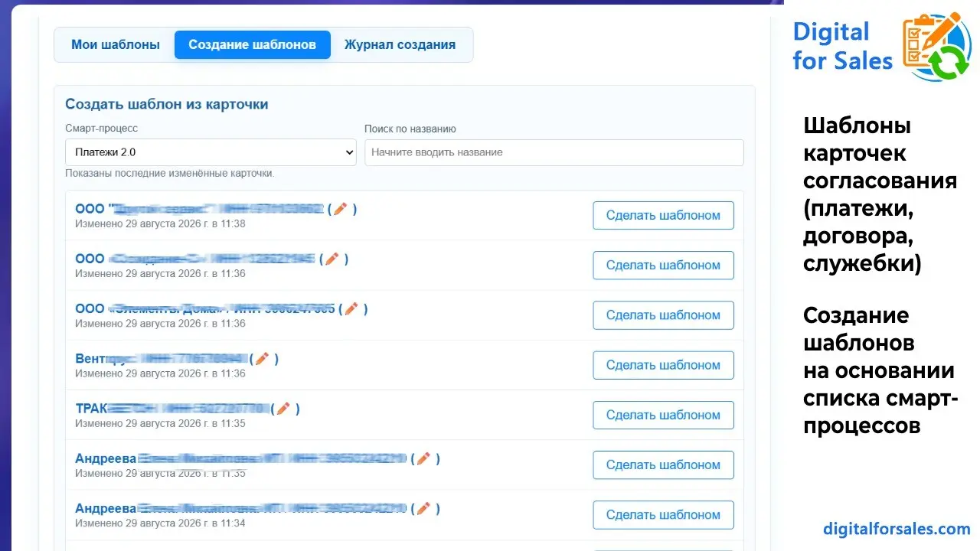
Task: Switch to the Мои шаблоны tab
Action: pos(116,44)
